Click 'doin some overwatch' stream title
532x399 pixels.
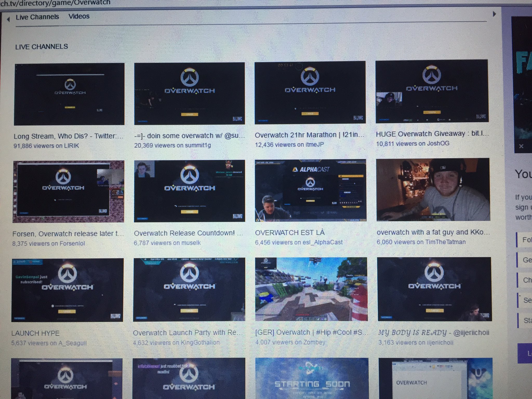pos(189,136)
